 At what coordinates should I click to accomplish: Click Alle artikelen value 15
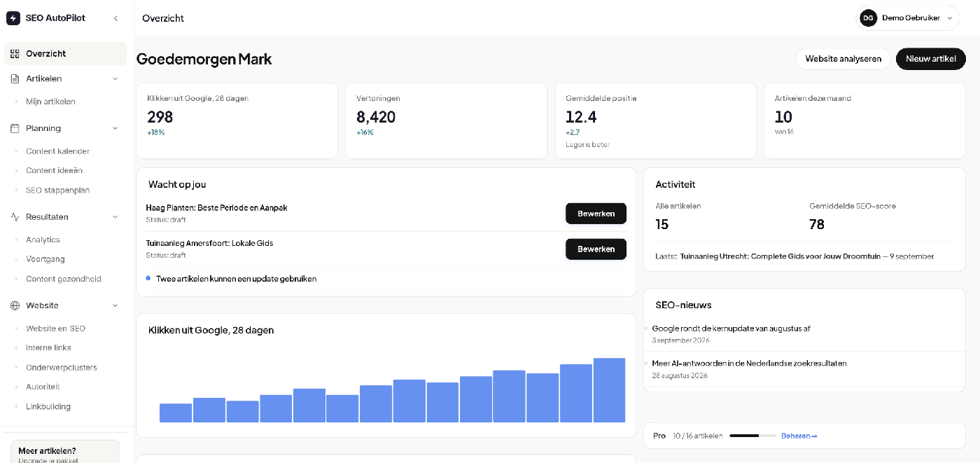[x=662, y=224]
